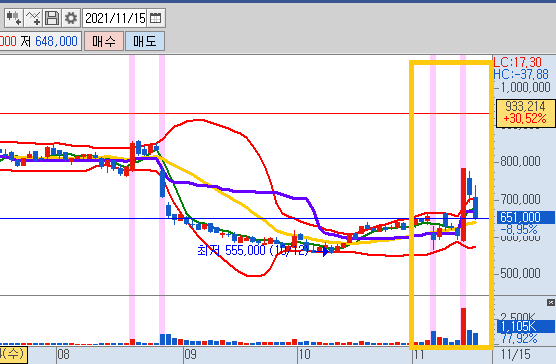
Task: Click the LC:17.30 indicator text
Action: pyautogui.click(x=518, y=62)
